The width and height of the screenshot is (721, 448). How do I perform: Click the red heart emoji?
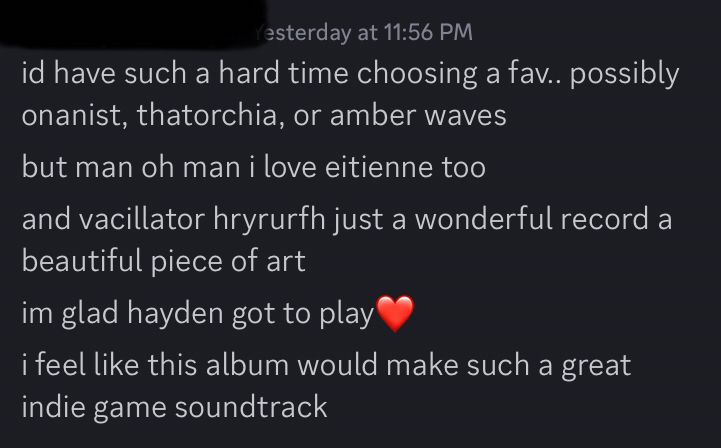(395, 314)
